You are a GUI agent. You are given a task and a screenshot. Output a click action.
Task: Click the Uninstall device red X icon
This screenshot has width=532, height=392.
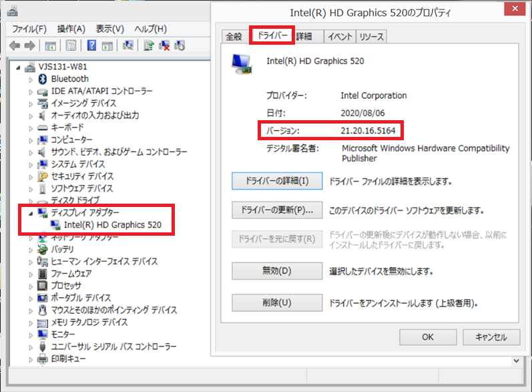point(164,45)
